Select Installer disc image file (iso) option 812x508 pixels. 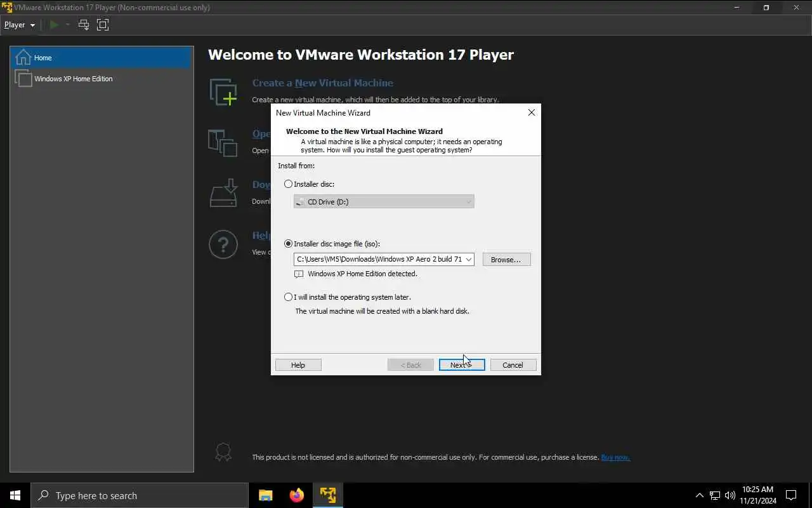pyautogui.click(x=289, y=244)
